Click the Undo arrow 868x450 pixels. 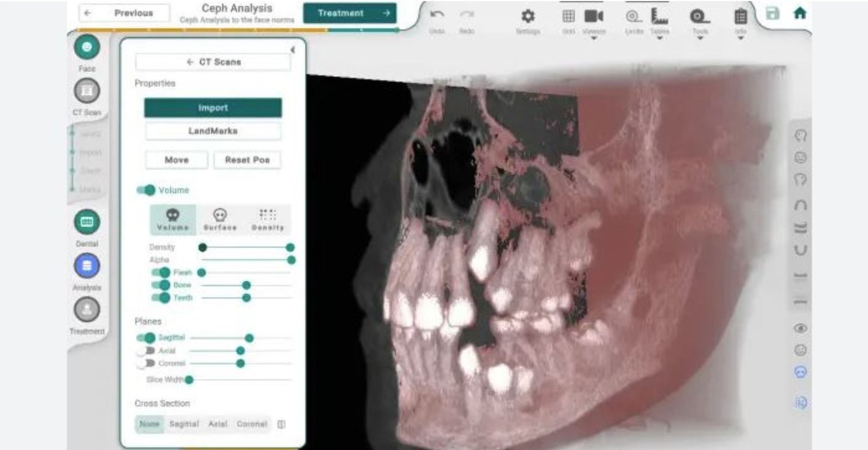[x=437, y=15]
